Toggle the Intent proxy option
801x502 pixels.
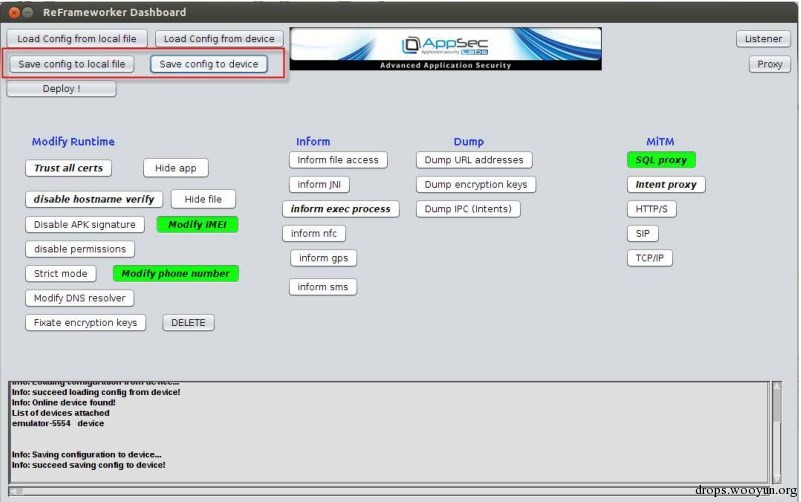[x=665, y=185]
